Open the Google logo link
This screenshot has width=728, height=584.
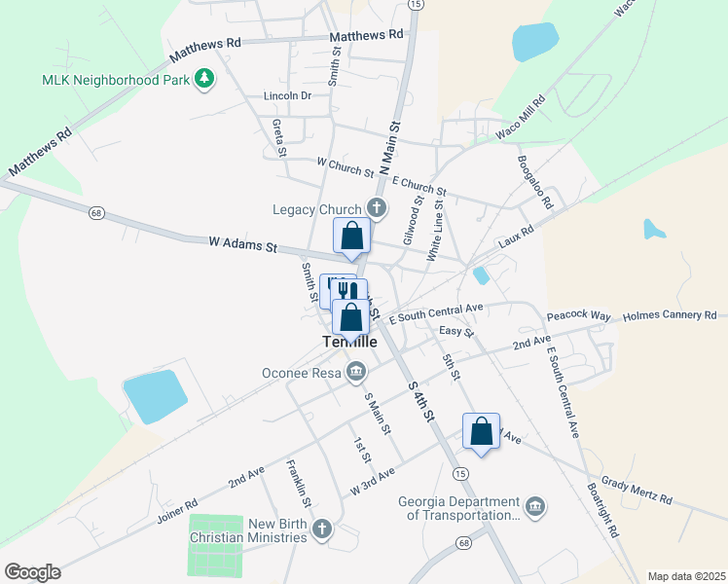[x=32, y=572]
